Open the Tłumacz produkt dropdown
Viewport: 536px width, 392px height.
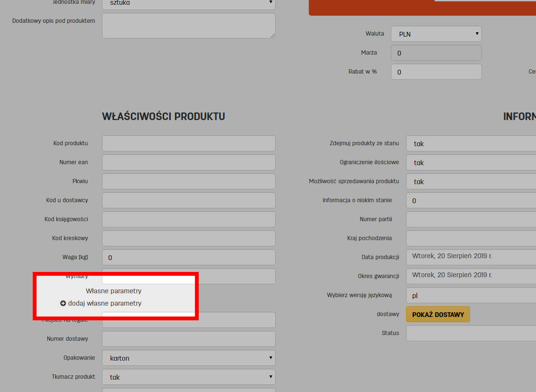188,377
